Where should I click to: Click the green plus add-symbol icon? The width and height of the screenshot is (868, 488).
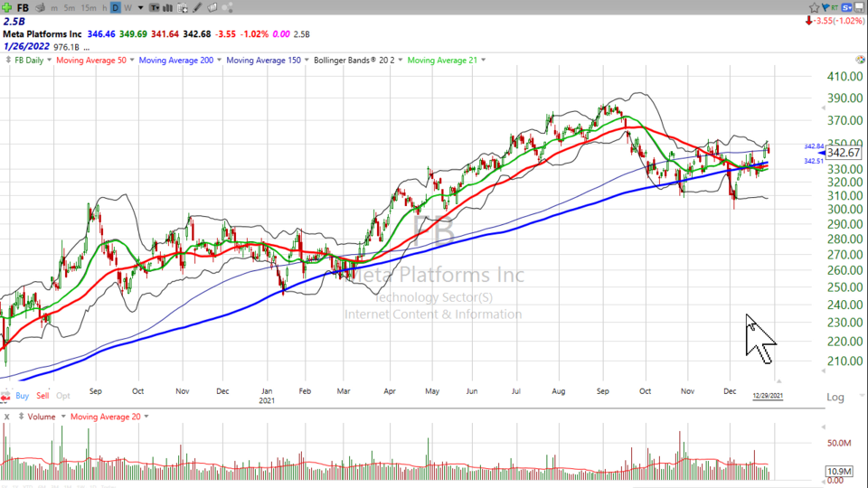pyautogui.click(x=7, y=7)
